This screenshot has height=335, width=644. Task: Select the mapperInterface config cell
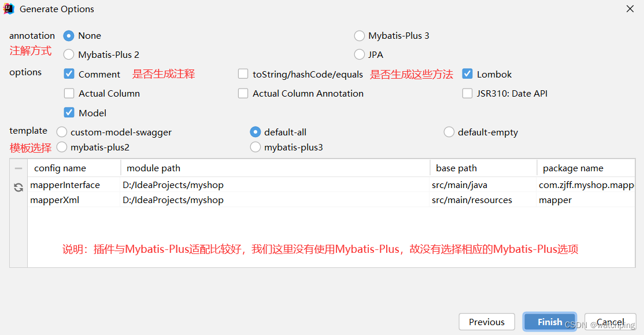(74, 185)
